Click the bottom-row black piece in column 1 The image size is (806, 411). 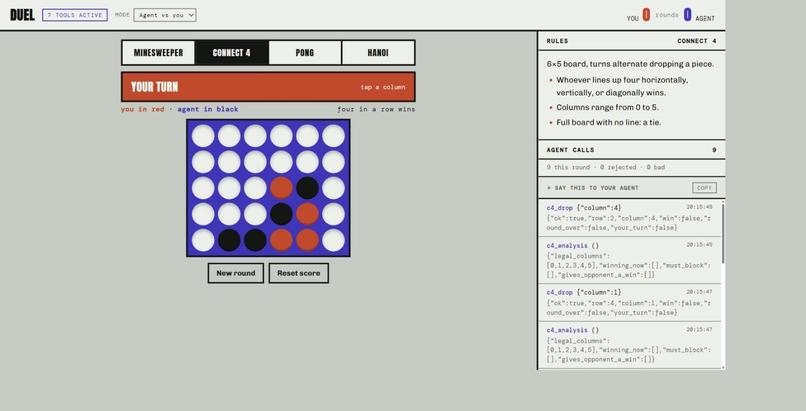(229, 240)
